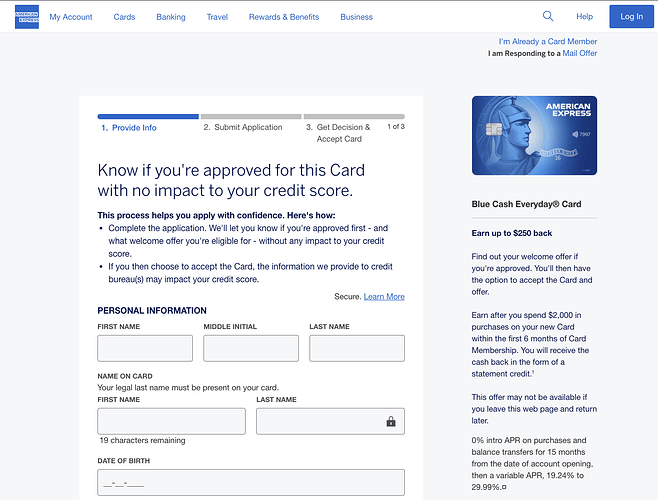This screenshot has height=500, width=658.
Task: Open the Business menu
Action: pos(356,17)
